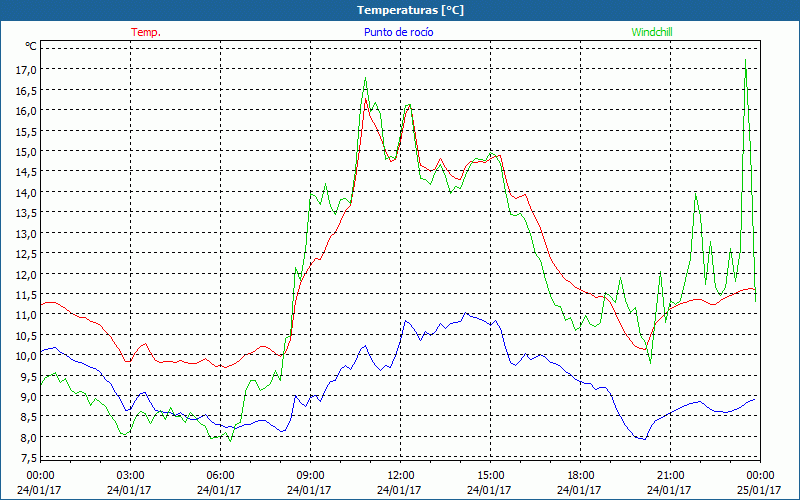The height and width of the screenshot is (500, 800).
Task: Click the 09:00 time axis label
Action: tap(310, 475)
